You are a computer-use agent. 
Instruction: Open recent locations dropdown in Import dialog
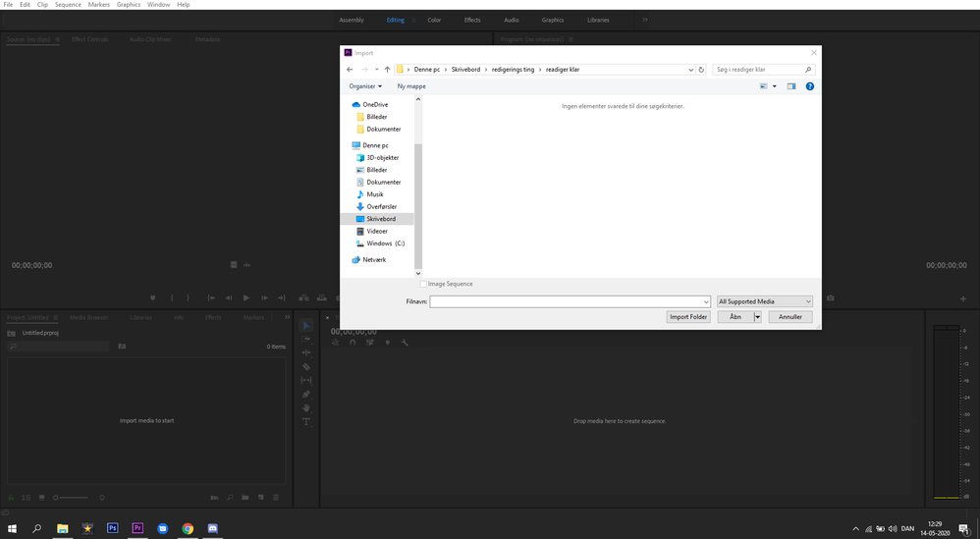(x=376, y=70)
